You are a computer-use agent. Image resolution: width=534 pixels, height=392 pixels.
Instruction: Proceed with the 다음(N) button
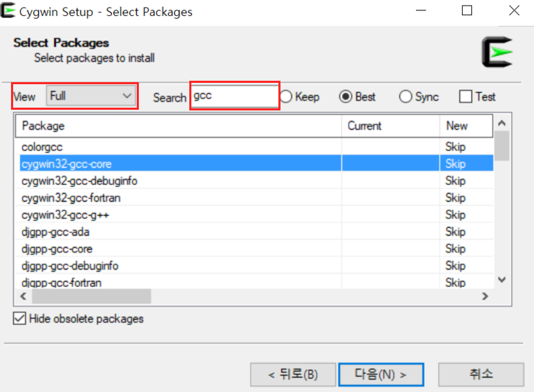pos(381,375)
